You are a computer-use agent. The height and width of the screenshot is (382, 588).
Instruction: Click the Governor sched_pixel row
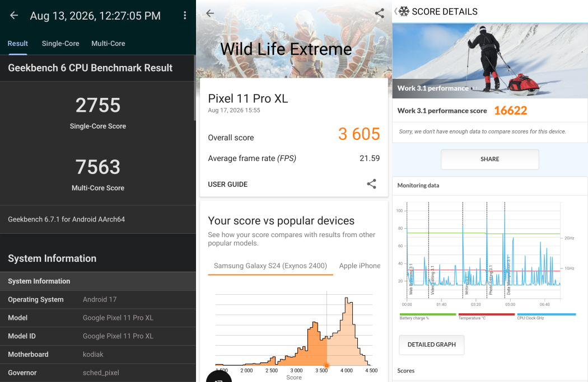click(98, 372)
